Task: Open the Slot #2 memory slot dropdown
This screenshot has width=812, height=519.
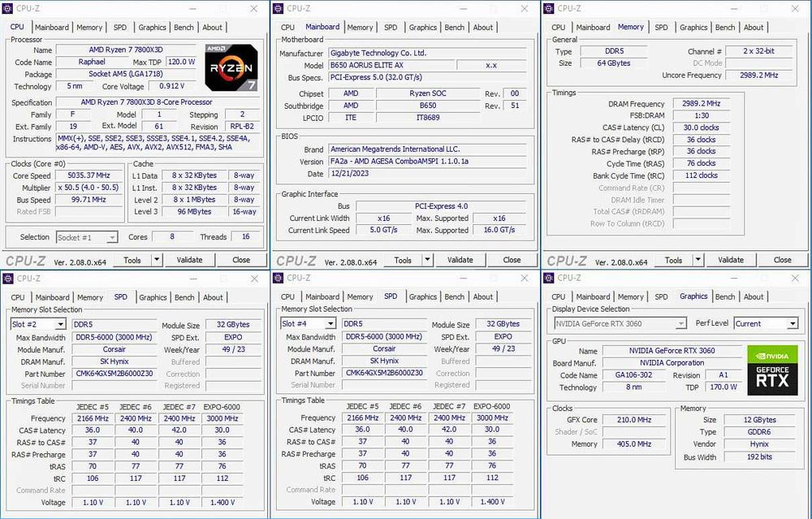Action: pos(61,324)
